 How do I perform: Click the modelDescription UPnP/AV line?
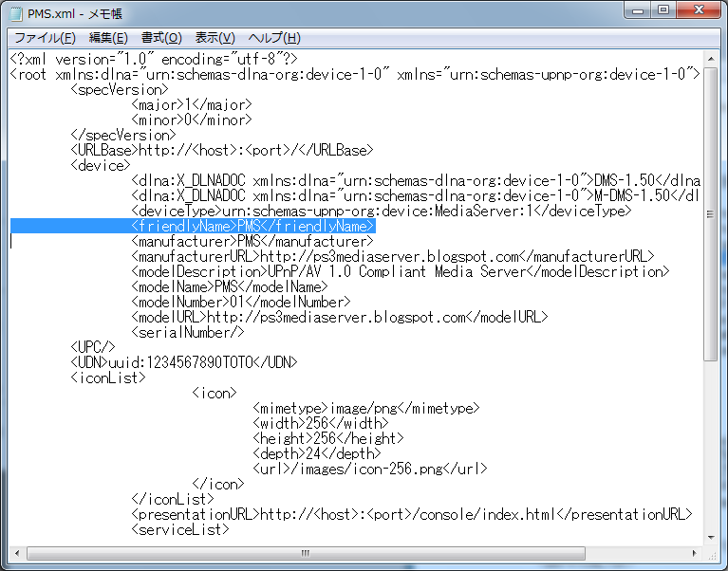click(x=401, y=272)
